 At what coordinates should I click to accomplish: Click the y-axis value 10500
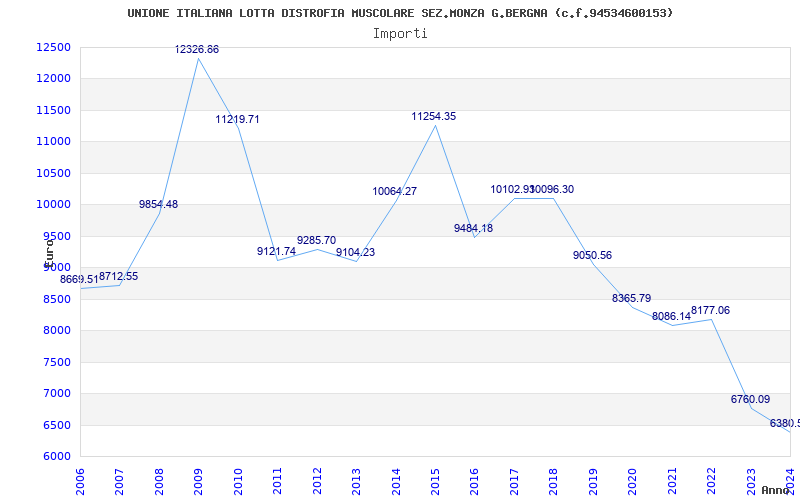[54, 173]
